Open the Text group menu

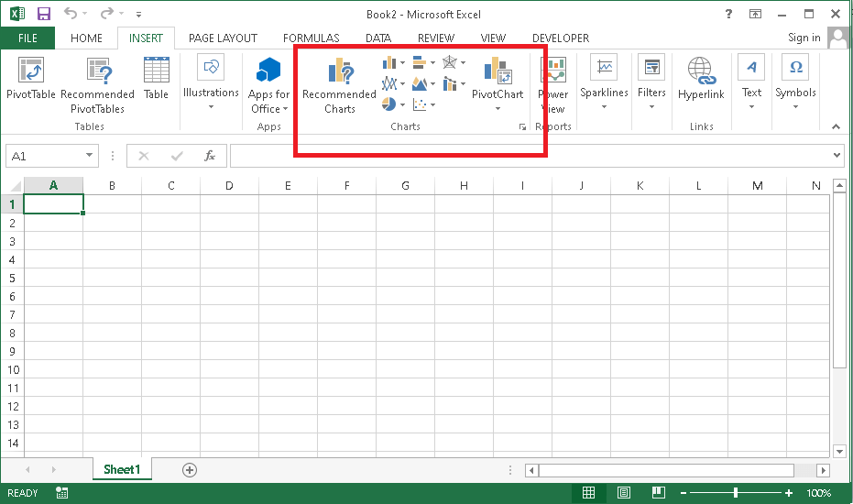pyautogui.click(x=751, y=82)
